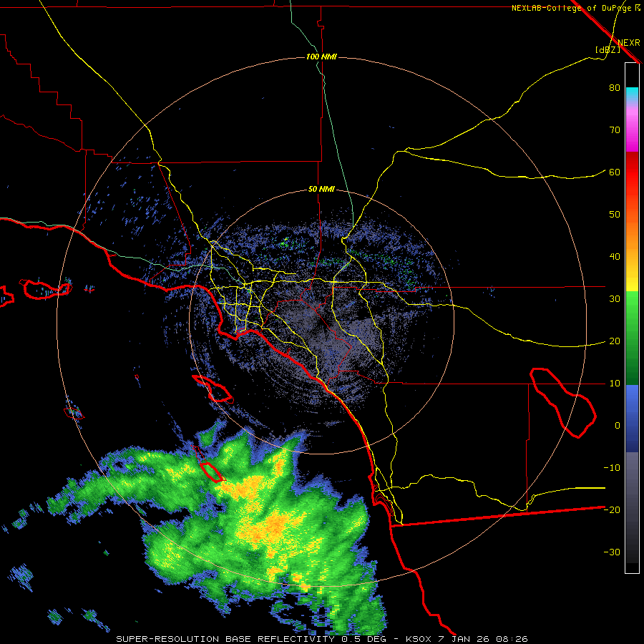Select the 20 dBZ scale value

[x=615, y=341]
